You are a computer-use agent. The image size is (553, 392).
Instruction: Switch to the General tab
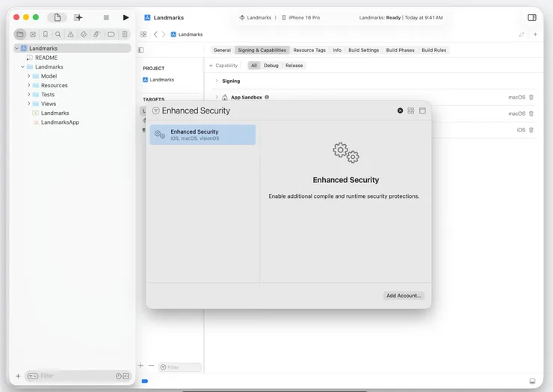point(222,50)
